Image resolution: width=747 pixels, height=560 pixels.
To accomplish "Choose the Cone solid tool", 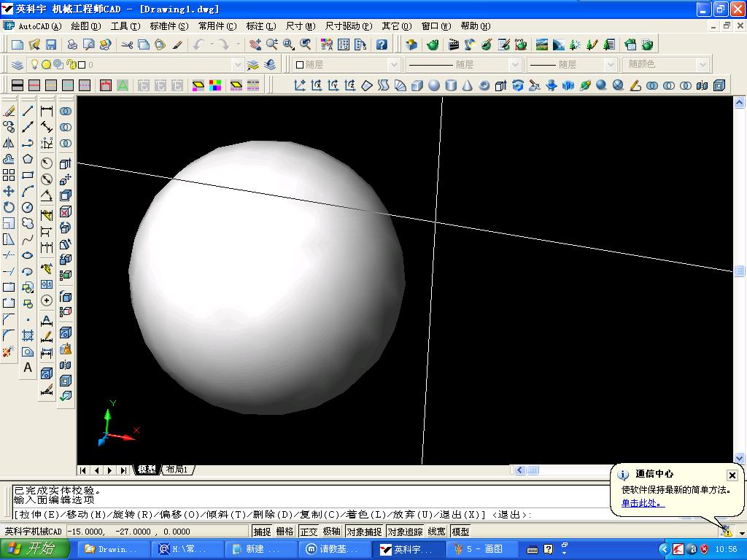I will [x=468, y=86].
